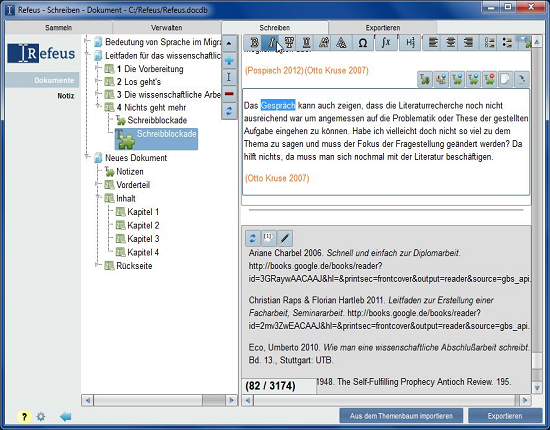Expand the Bedeutung von Sprache document node
550x430 pixels.
point(87,42)
